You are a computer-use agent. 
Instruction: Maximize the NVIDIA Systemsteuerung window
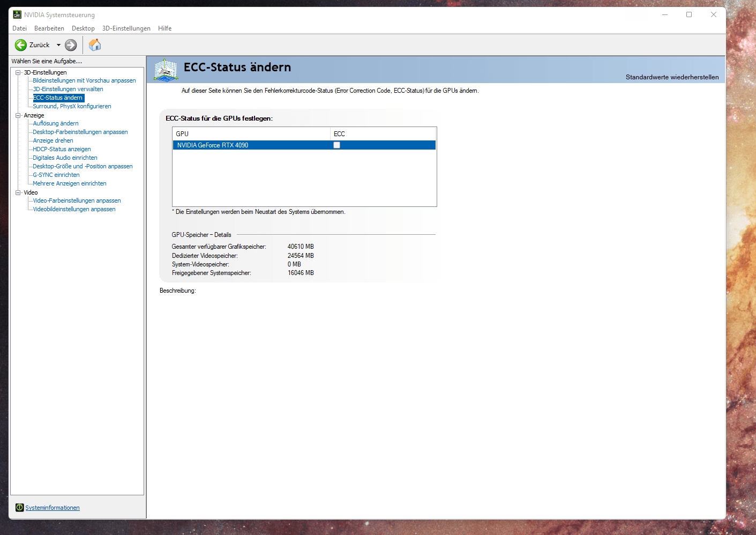(x=689, y=14)
